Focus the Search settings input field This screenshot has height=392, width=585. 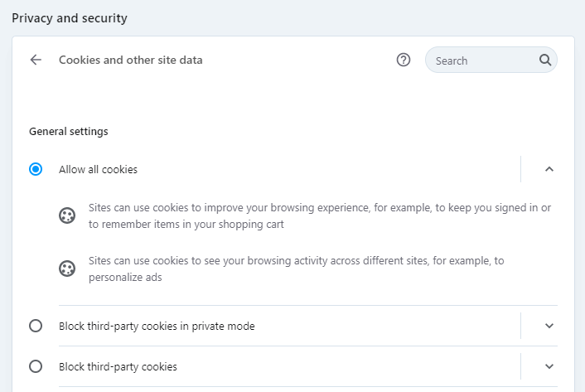(x=482, y=60)
